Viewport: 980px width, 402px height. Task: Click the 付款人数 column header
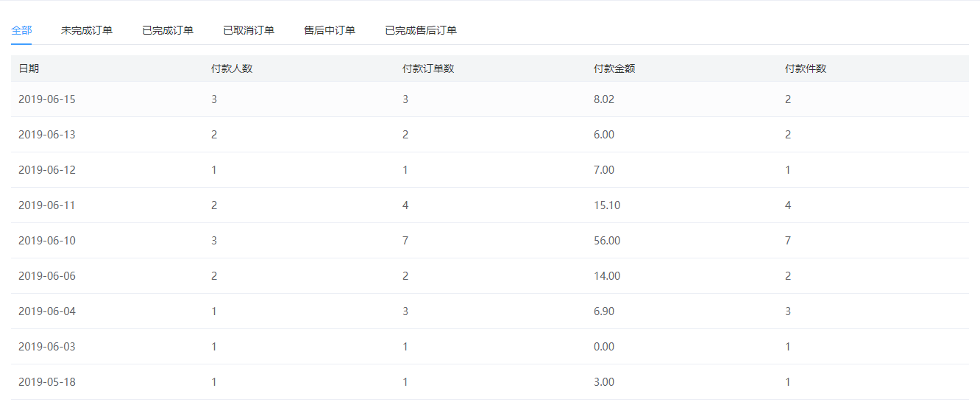click(x=232, y=68)
